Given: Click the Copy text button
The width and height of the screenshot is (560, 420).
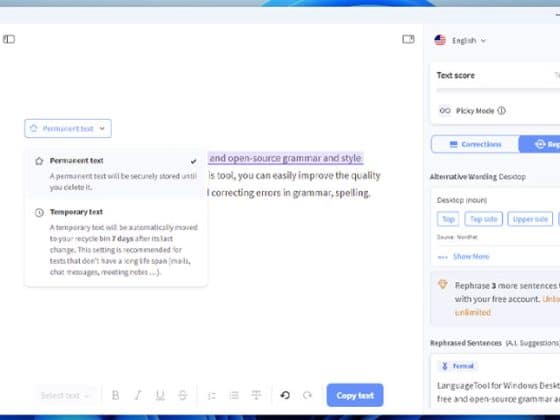Looking at the screenshot, I should pos(355,395).
